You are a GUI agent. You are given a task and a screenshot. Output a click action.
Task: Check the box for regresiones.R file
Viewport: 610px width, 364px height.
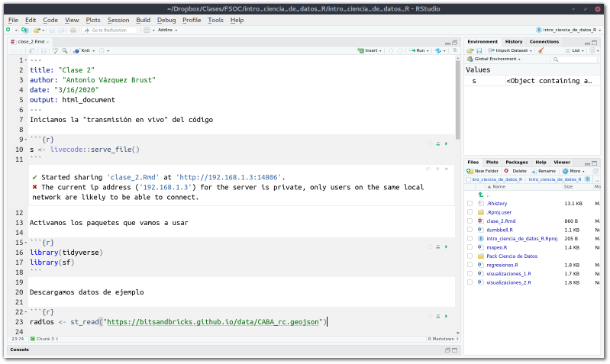tap(470, 266)
